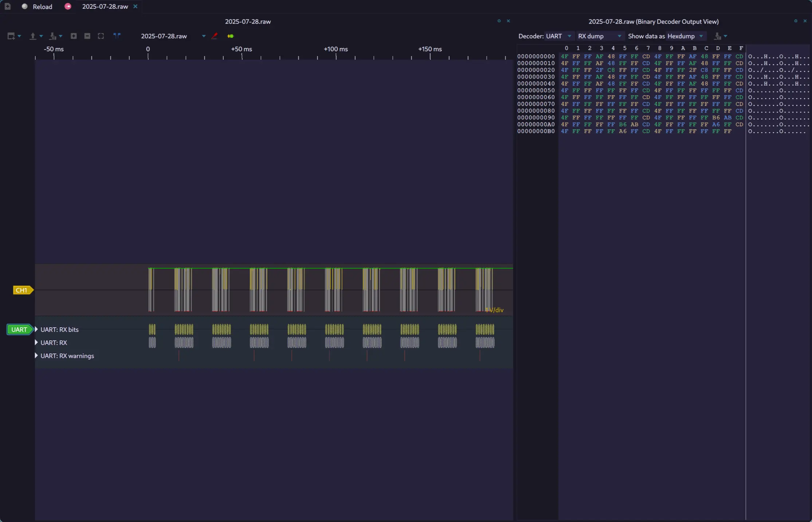Click the zoom out minus icon
Image resolution: width=812 pixels, height=522 pixels.
87,36
